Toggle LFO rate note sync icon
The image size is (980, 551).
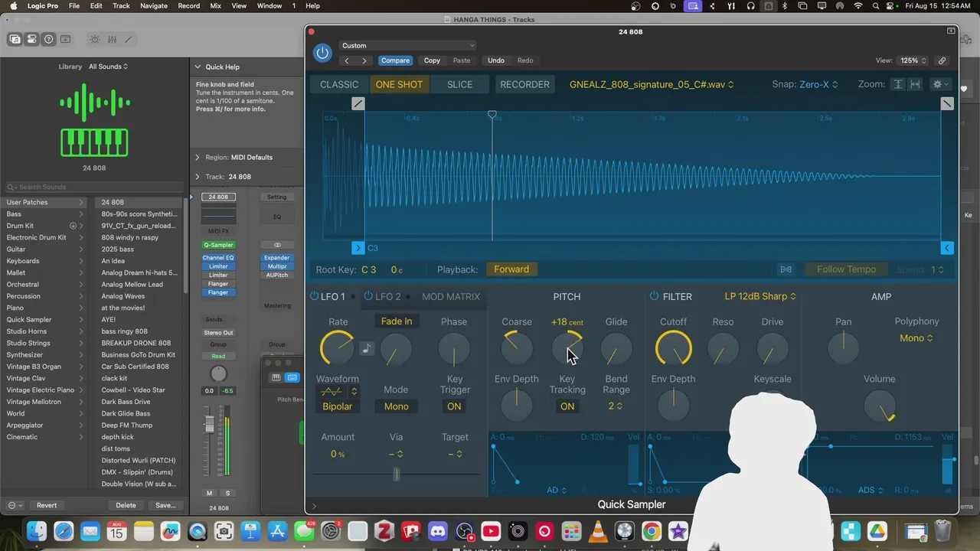tap(367, 349)
